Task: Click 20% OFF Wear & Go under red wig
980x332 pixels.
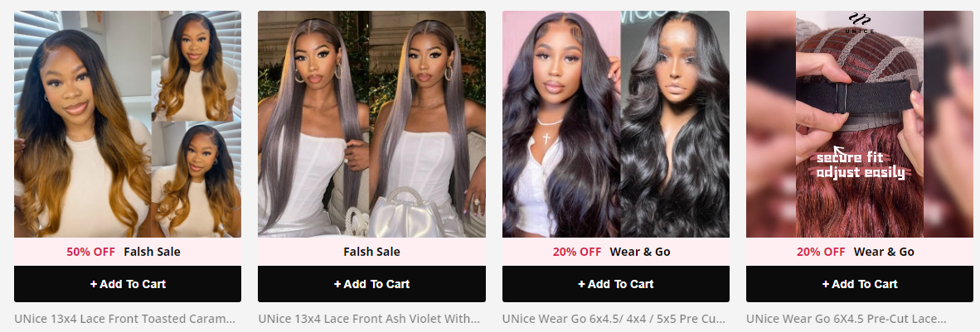Action: coord(855,253)
